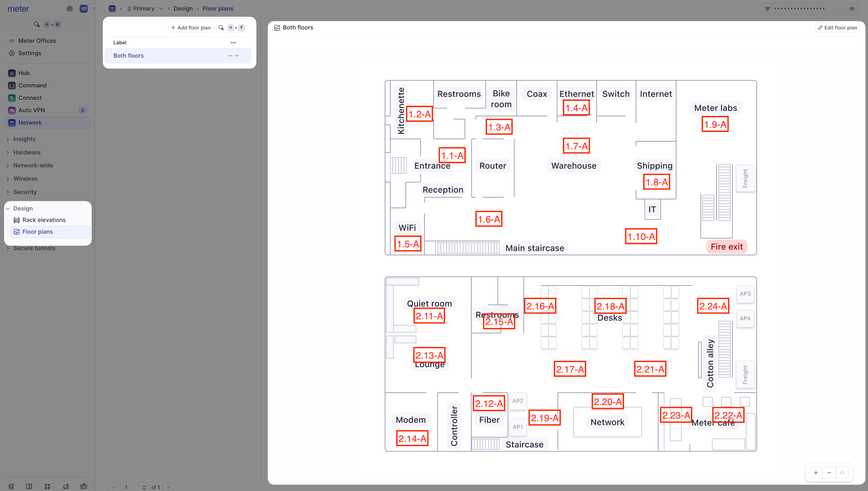The height and width of the screenshot is (491, 868).
Task: Click the page number stepper field
Action: 135,487
